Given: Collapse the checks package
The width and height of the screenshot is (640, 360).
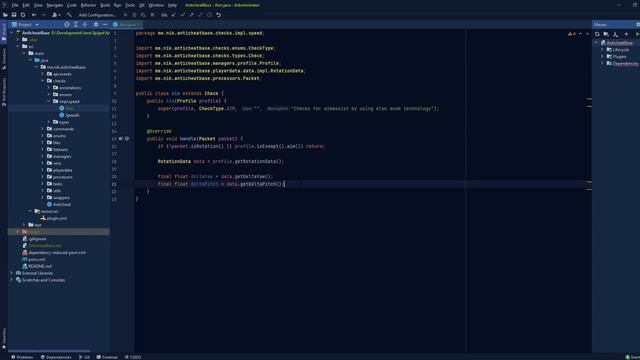Looking at the screenshot, I should [x=42, y=81].
